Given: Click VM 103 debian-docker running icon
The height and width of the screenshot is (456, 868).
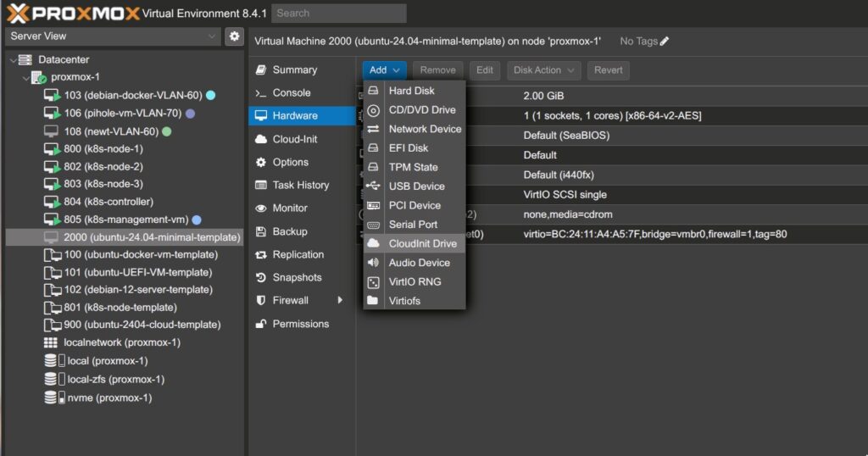Looking at the screenshot, I should pyautogui.click(x=52, y=96).
